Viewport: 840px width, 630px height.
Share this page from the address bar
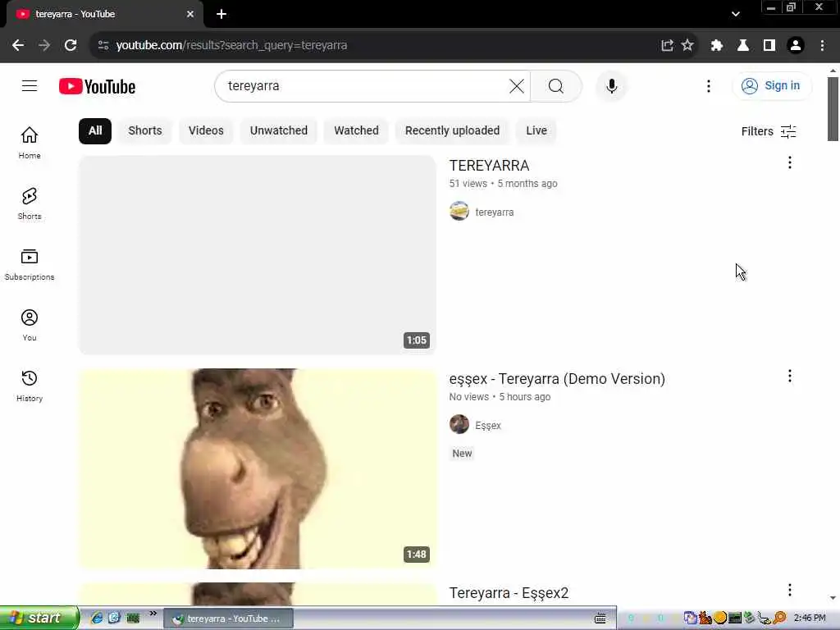tap(667, 46)
